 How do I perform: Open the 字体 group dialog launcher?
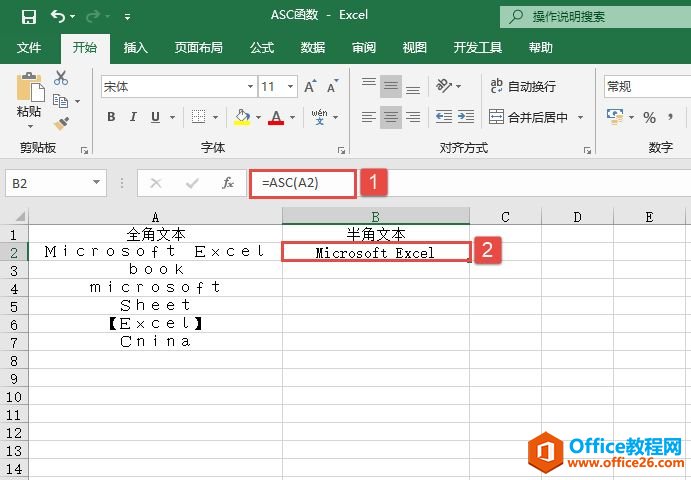pos(341,151)
